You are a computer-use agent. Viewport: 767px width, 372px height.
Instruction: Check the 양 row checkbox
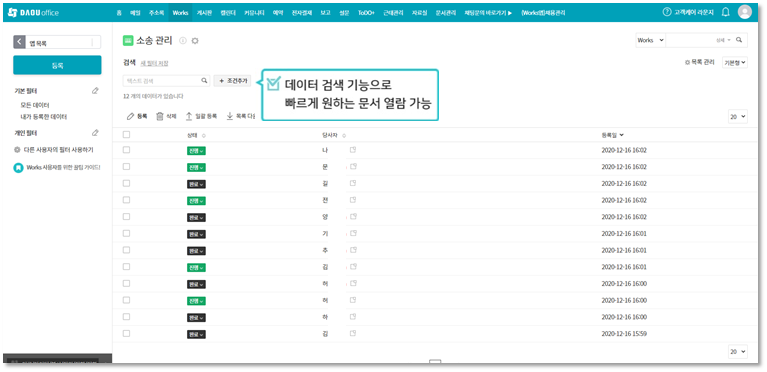point(126,216)
